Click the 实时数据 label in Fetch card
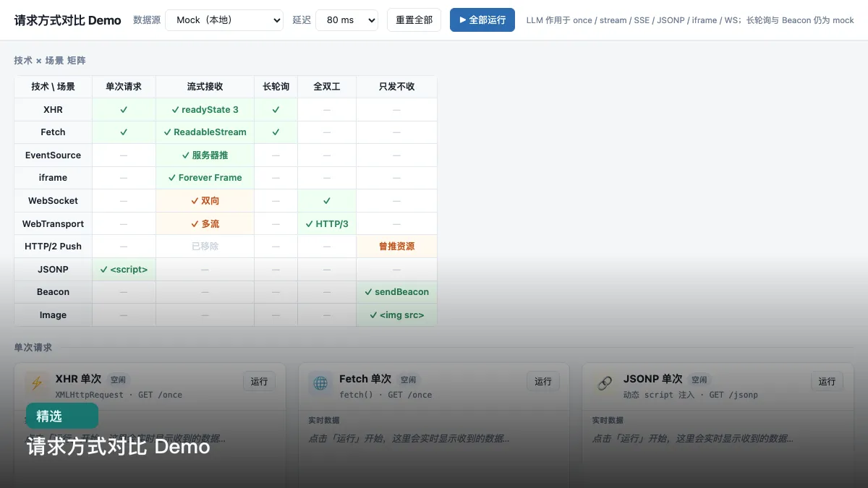Image resolution: width=868 pixels, height=488 pixels. tap(324, 420)
